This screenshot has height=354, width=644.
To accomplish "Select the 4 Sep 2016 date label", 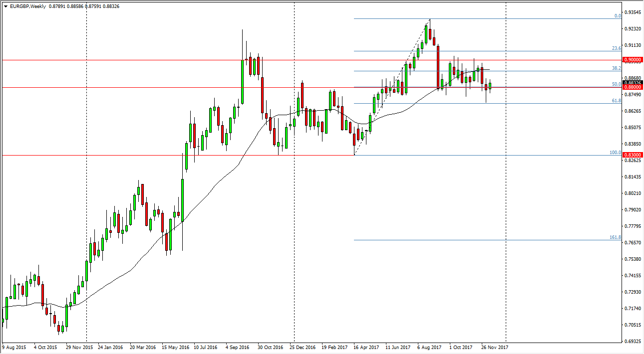I will (x=238, y=347).
